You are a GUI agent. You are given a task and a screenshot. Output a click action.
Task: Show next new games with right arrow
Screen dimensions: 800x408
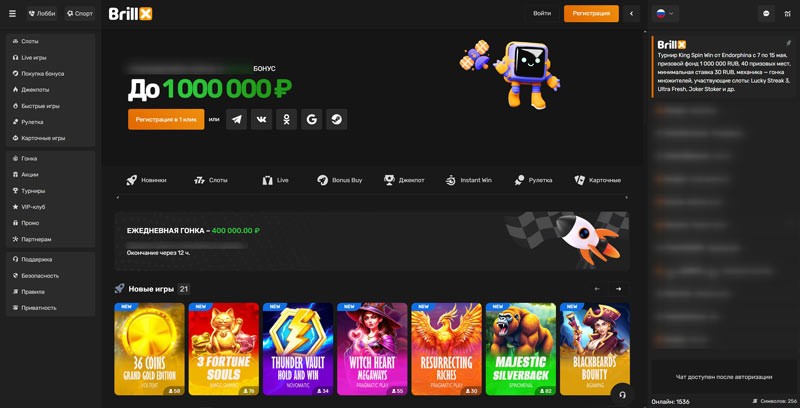pyautogui.click(x=618, y=289)
